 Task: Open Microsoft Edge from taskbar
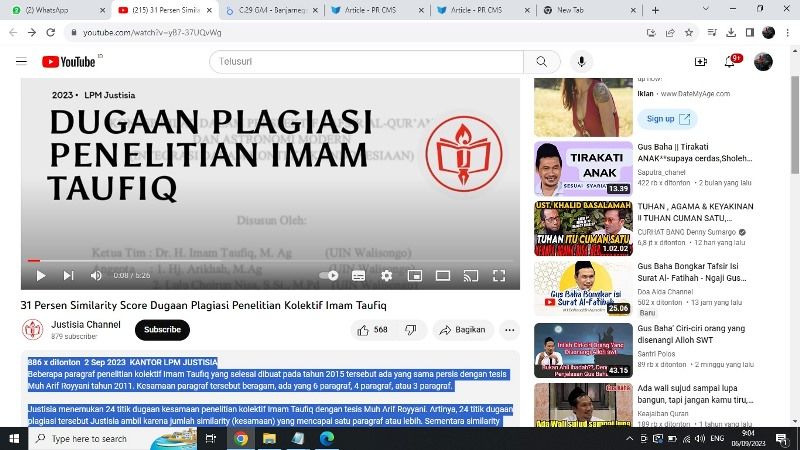(x=327, y=439)
